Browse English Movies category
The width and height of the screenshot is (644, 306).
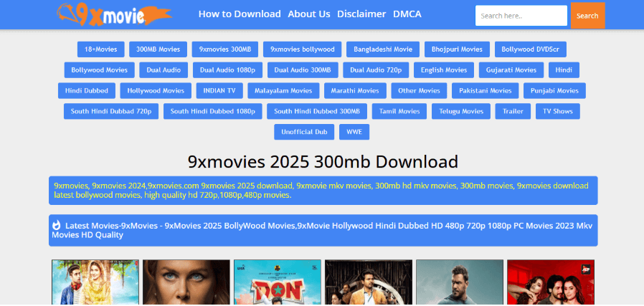coord(444,70)
